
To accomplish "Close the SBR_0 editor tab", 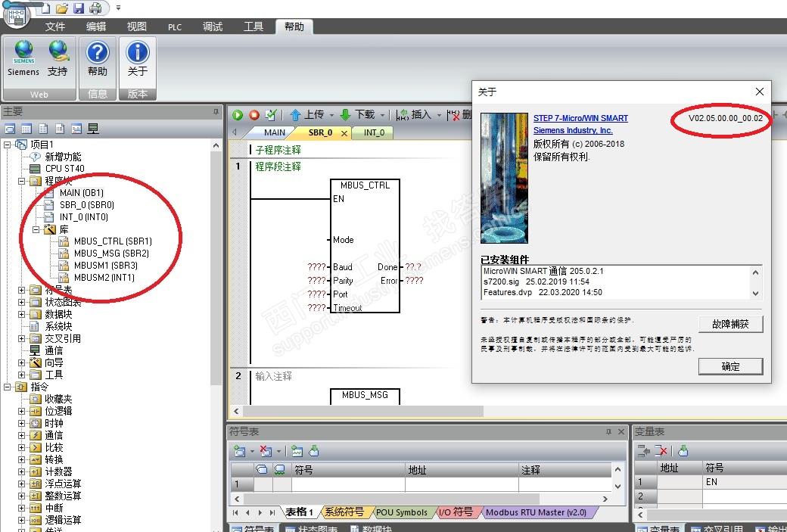I will tap(344, 133).
